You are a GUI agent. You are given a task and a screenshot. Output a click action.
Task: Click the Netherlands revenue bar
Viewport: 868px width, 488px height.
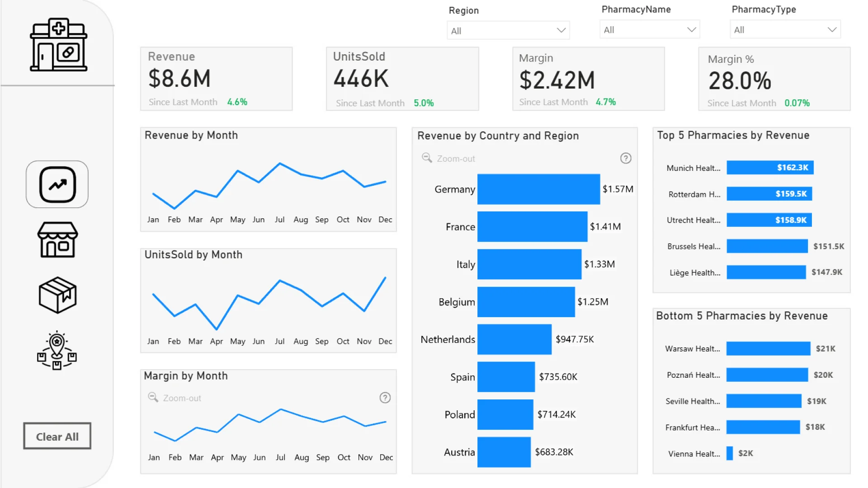click(514, 339)
